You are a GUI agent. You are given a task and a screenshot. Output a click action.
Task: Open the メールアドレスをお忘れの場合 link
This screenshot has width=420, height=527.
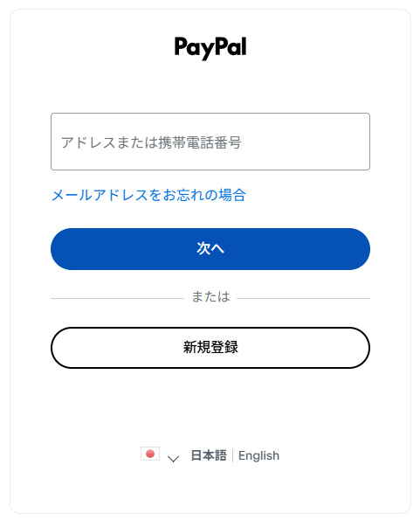click(148, 195)
